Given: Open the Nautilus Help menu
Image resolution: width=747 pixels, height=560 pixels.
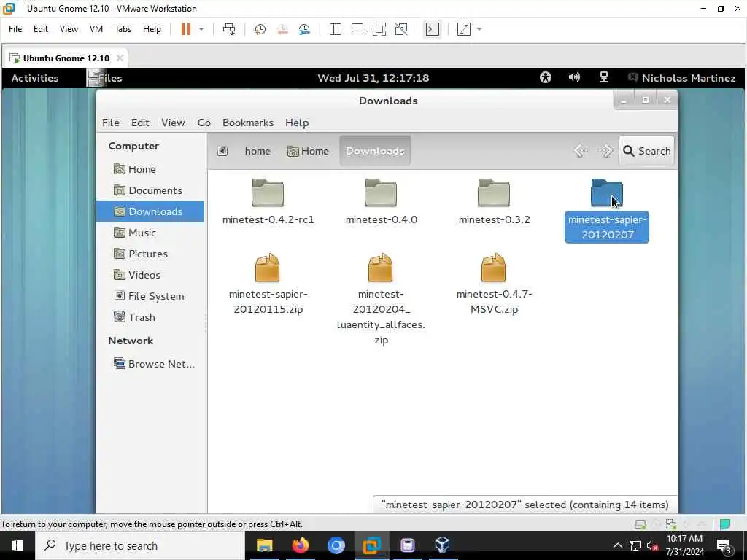Looking at the screenshot, I should 297,122.
